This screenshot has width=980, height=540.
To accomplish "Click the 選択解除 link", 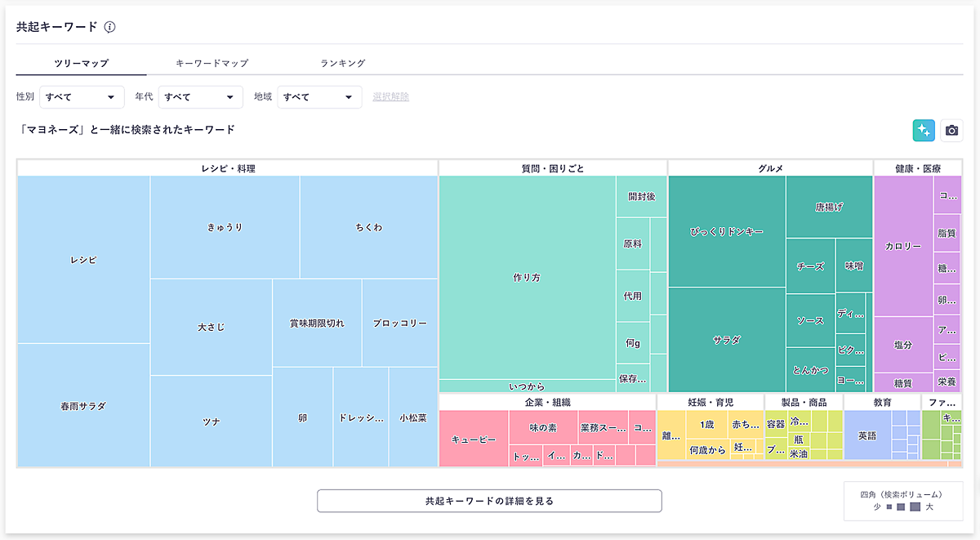I will point(390,97).
